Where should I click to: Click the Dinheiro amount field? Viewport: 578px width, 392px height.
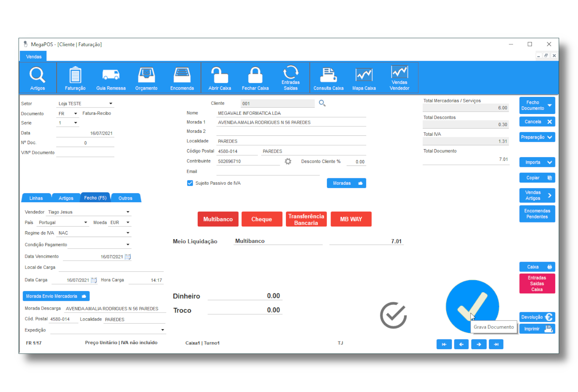point(245,296)
